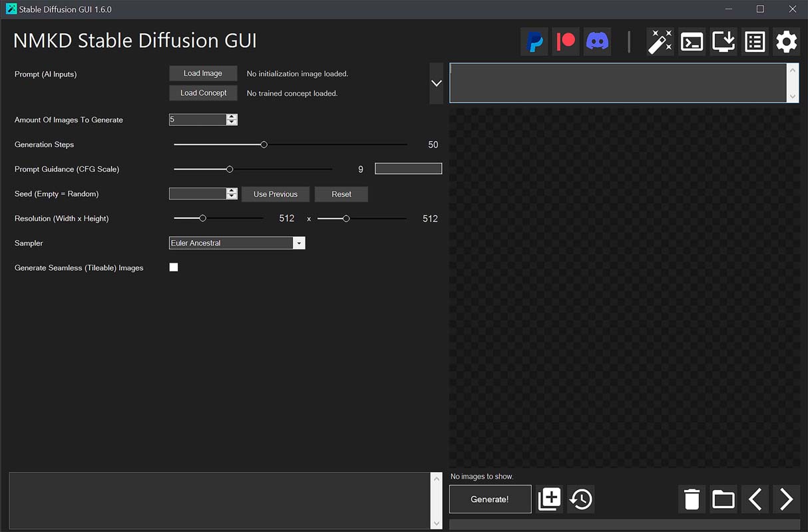Viewport: 808px width, 532px height.
Task: Add prompt to queue icon
Action: pos(549,499)
